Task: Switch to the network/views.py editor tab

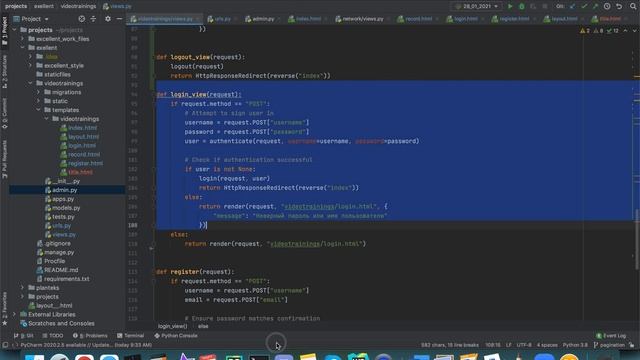Action: [x=360, y=19]
